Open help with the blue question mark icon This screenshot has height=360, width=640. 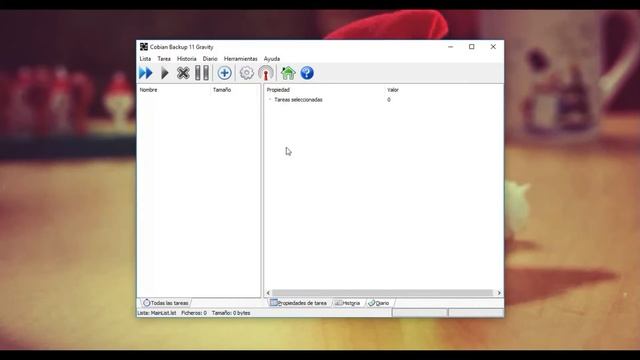(307, 73)
